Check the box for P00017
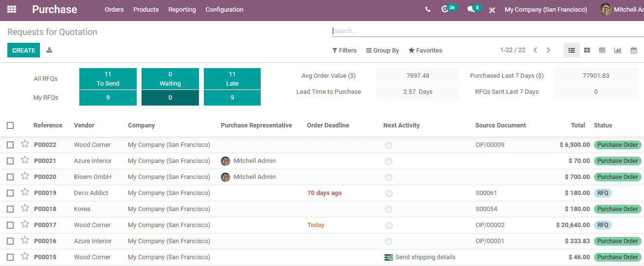This screenshot has height=266, width=644. (x=10, y=225)
